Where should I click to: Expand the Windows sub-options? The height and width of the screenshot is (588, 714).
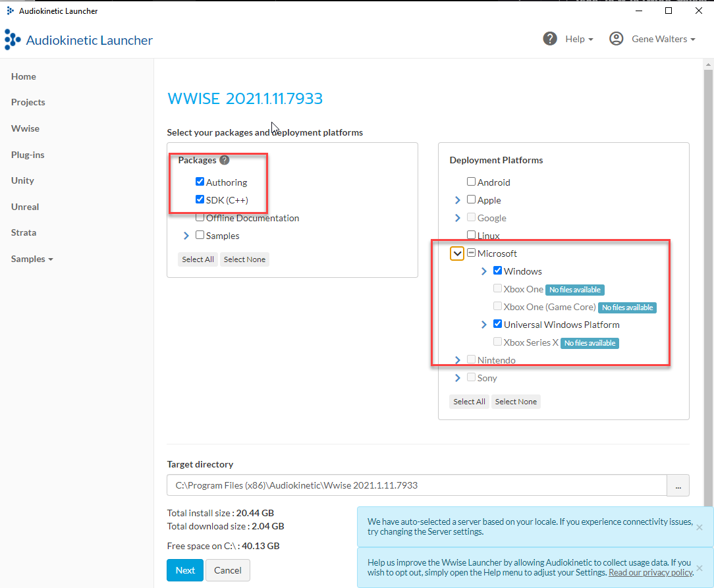tap(484, 271)
